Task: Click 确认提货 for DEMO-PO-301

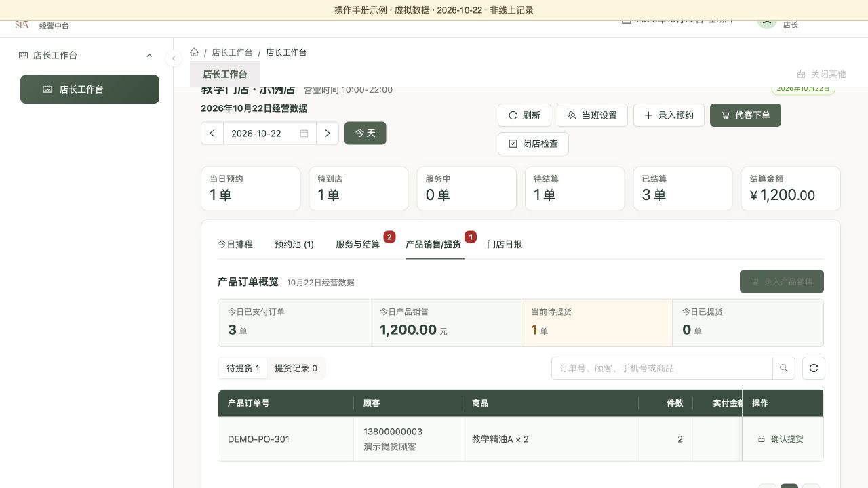Action: tap(781, 439)
